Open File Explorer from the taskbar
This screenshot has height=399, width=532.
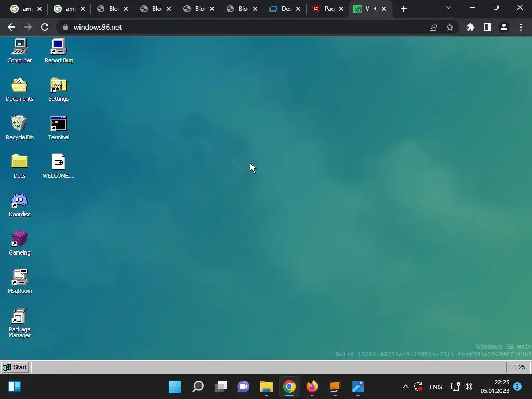pyautogui.click(x=267, y=387)
